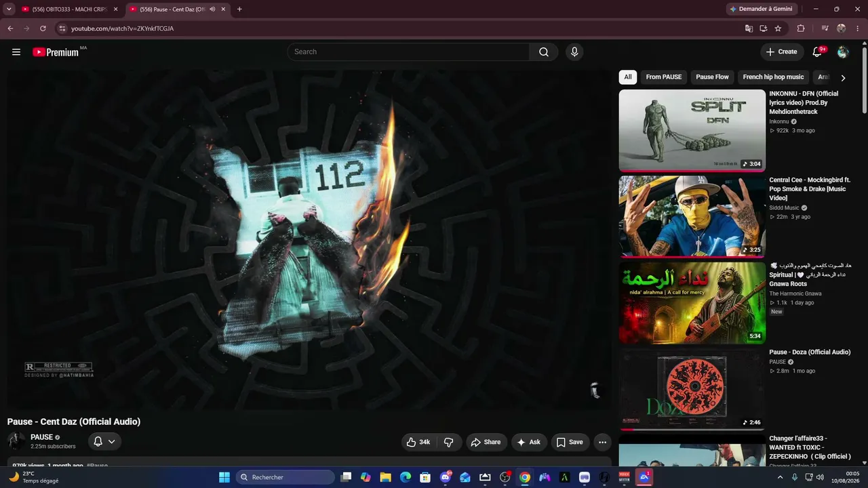Image resolution: width=868 pixels, height=488 pixels.
Task: Open INKONNU - DFN video title
Action: (804, 103)
